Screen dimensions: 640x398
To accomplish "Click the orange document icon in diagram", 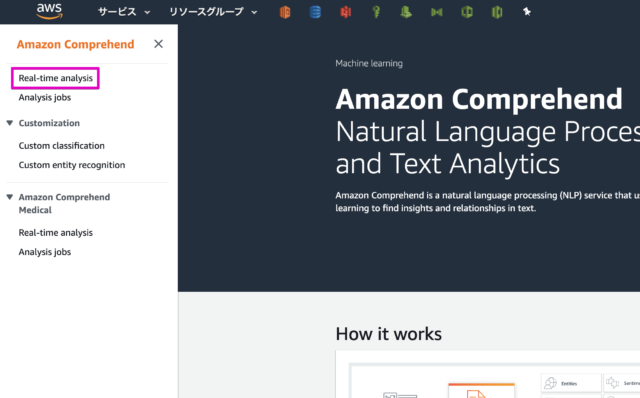I will tap(476, 394).
